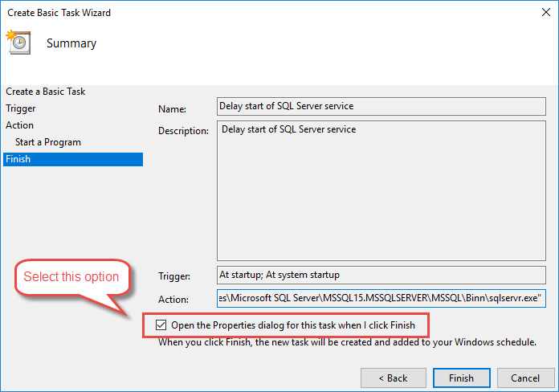The width and height of the screenshot is (559, 392).
Task: Go to the Trigger step in sidebar
Action: pyautogui.click(x=21, y=108)
